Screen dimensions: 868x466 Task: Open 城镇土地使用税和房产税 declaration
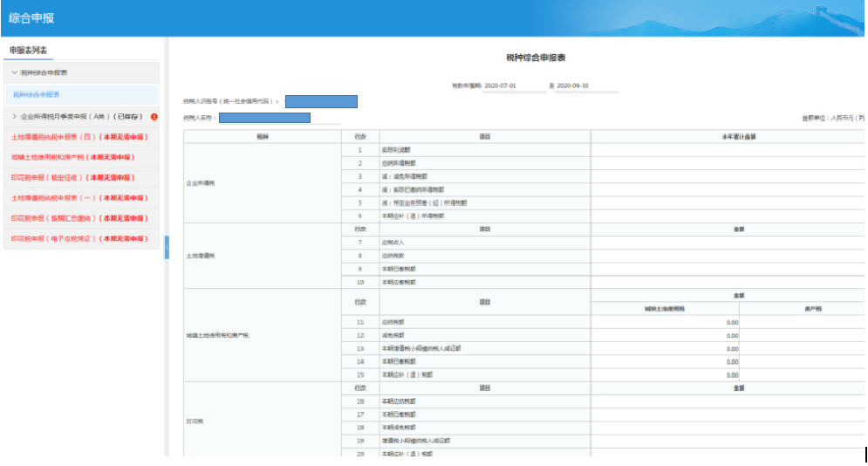[x=73, y=157]
